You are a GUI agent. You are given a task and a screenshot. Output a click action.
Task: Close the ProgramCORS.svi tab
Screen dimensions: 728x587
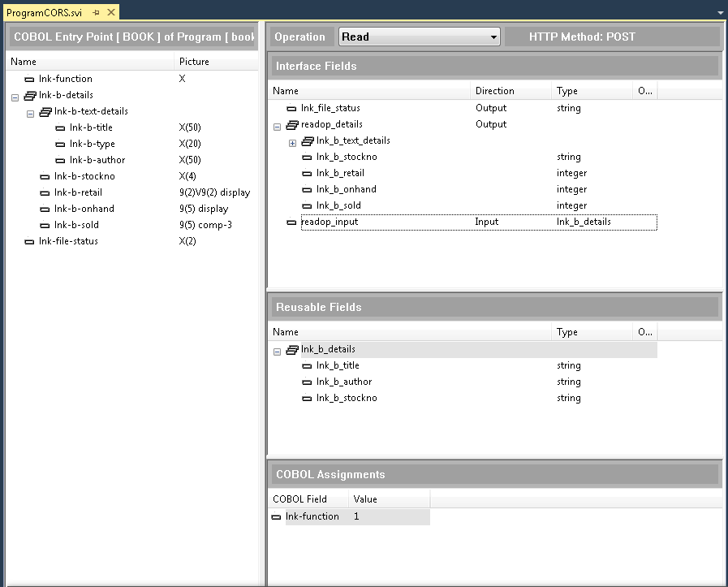point(110,13)
